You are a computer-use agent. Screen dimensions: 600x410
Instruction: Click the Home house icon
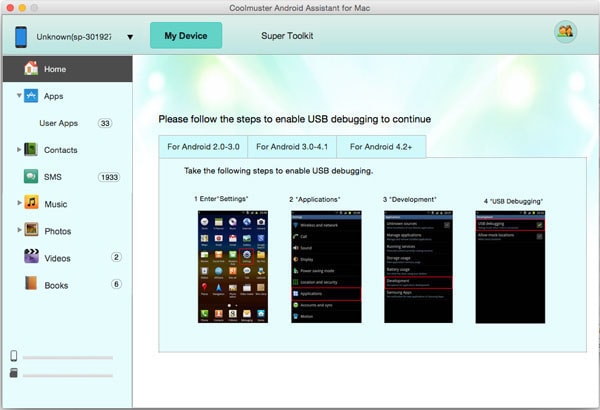pos(31,68)
